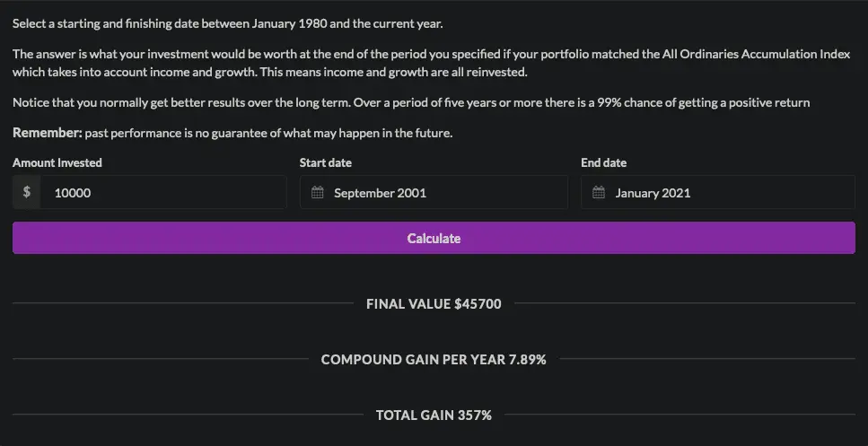Click the Amount Invested label
The width and height of the screenshot is (868, 446).
pos(57,162)
